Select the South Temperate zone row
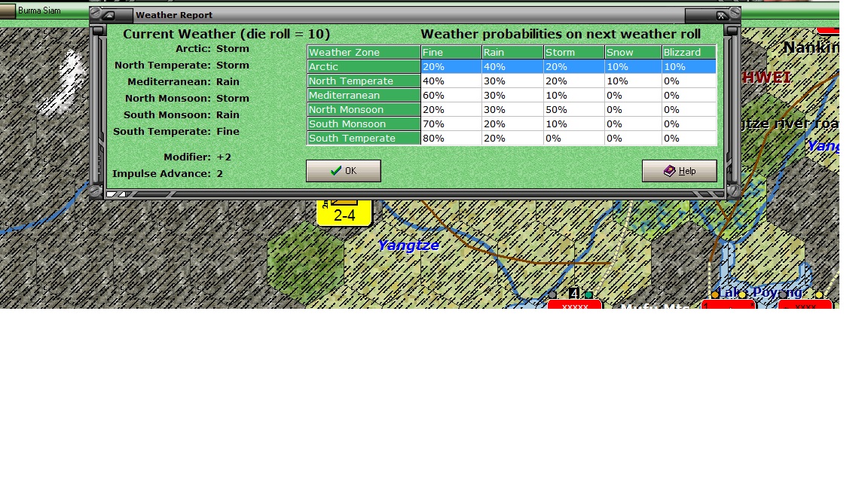Image resolution: width=868 pixels, height=488 pixels. pyautogui.click(x=512, y=139)
